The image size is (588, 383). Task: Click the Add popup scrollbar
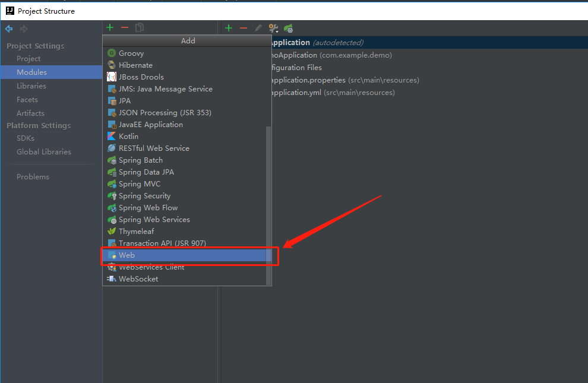tap(268, 205)
